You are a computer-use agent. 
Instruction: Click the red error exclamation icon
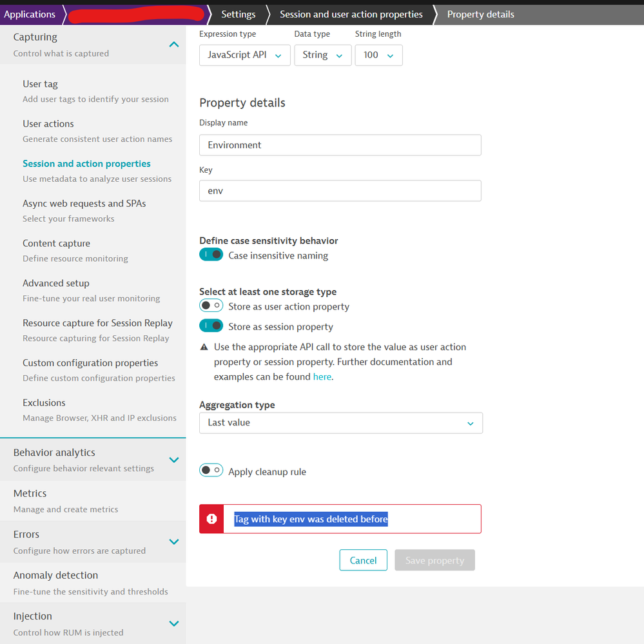(211, 519)
